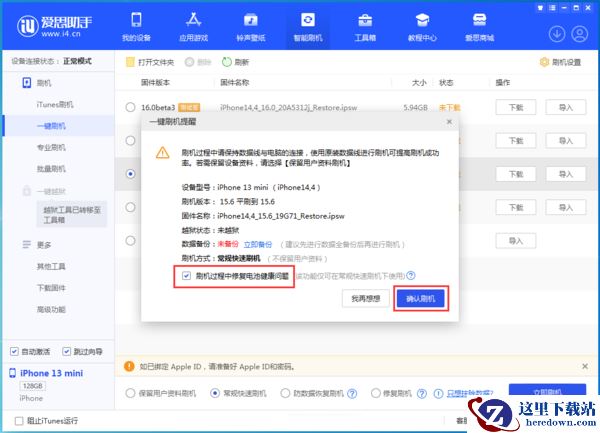Toggle the 跳过向导 checkbox
Screen dimensions: 600x433
point(67,351)
